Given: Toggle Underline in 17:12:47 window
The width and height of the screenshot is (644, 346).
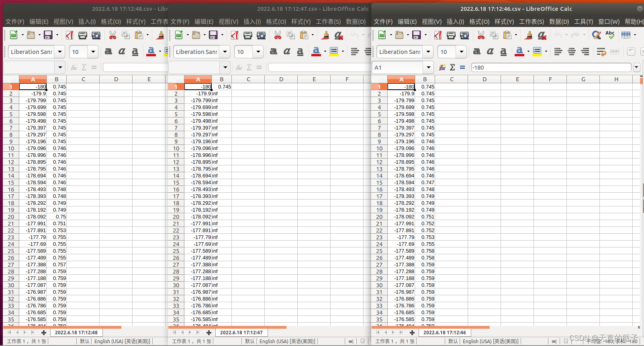Looking at the screenshot, I should 300,51.
